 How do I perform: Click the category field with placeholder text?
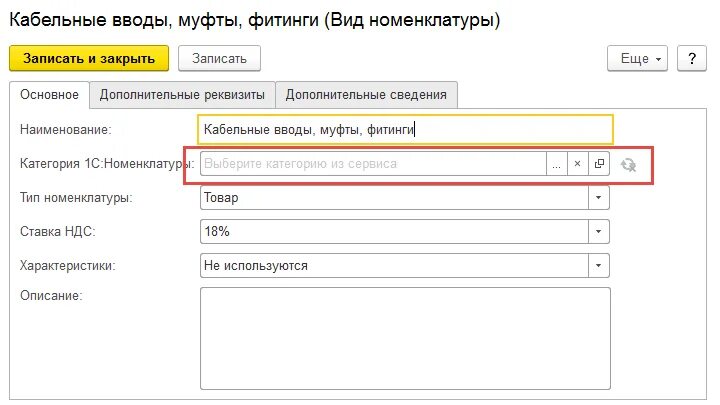click(x=373, y=164)
